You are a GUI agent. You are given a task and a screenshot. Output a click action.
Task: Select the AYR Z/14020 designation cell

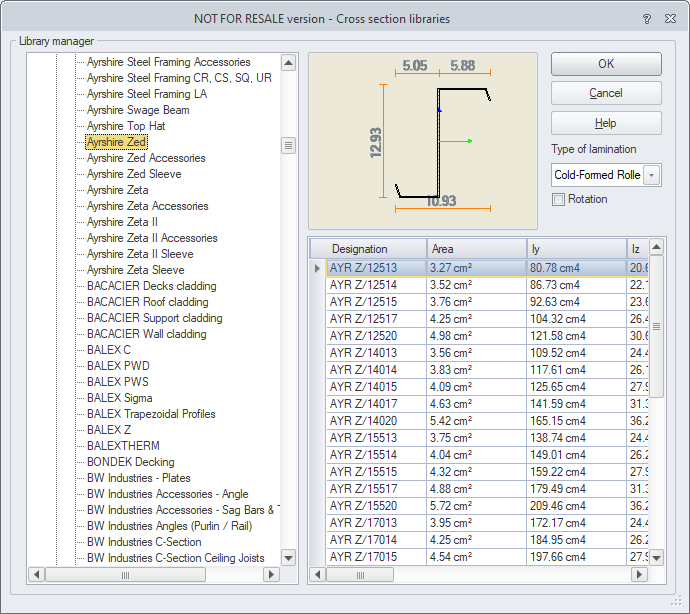(377, 421)
